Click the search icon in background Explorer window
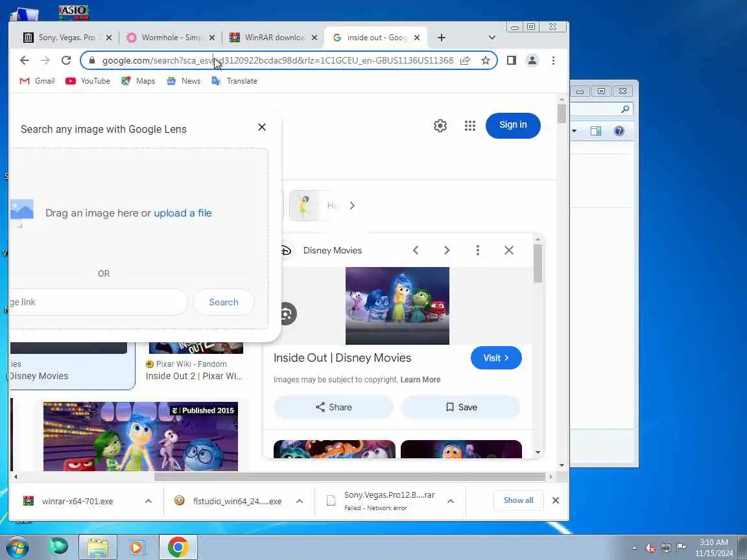The image size is (747, 560). pyautogui.click(x=625, y=110)
